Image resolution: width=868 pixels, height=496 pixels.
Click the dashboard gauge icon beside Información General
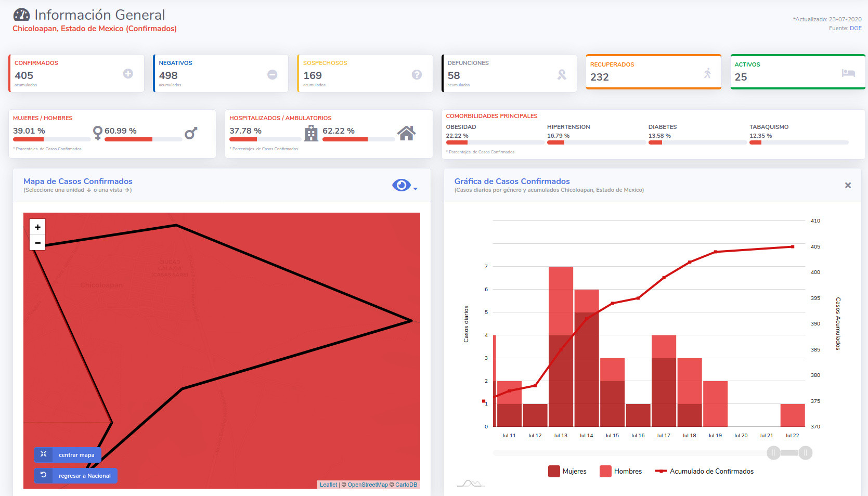click(21, 15)
